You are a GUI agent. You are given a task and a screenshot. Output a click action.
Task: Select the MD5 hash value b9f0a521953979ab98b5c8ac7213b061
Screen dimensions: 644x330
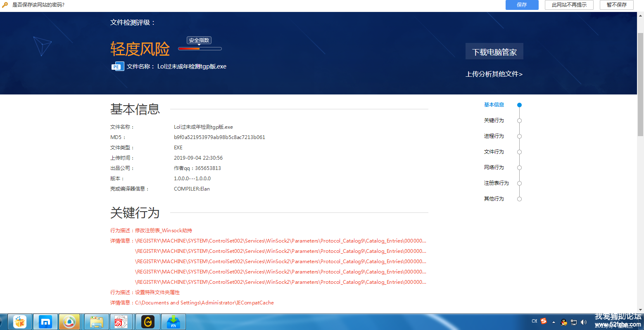tap(219, 137)
